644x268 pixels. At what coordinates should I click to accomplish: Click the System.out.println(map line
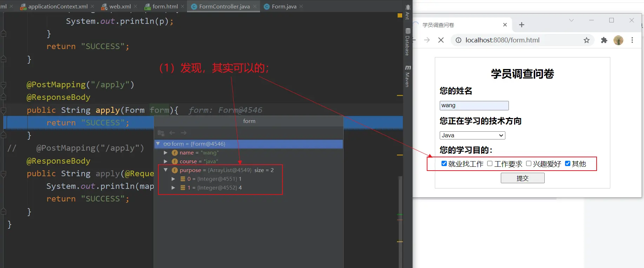pos(100,186)
